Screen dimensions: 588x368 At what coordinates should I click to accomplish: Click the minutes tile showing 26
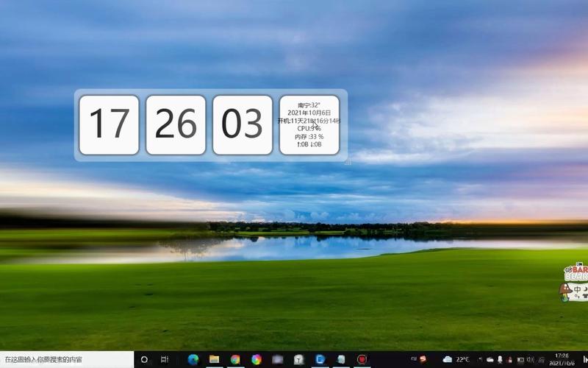176,125
